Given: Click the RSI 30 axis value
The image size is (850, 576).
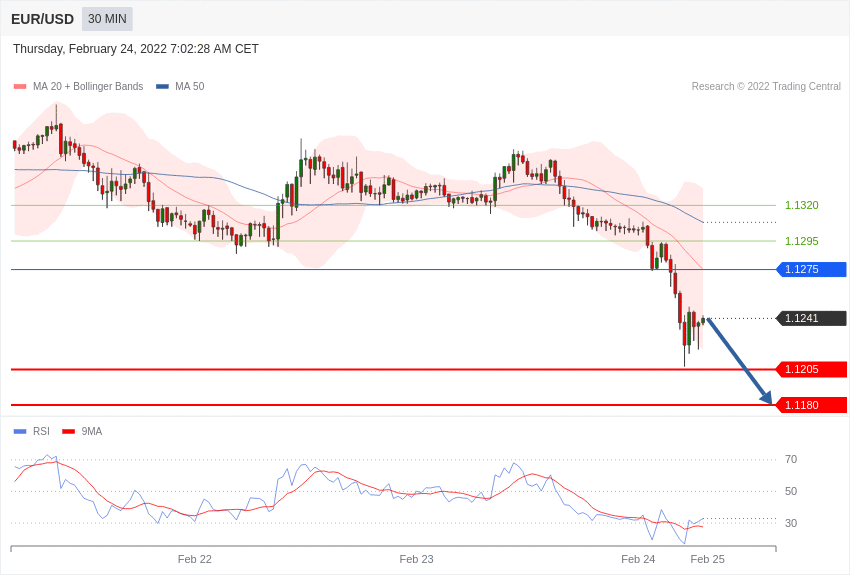Looking at the screenshot, I should [791, 523].
